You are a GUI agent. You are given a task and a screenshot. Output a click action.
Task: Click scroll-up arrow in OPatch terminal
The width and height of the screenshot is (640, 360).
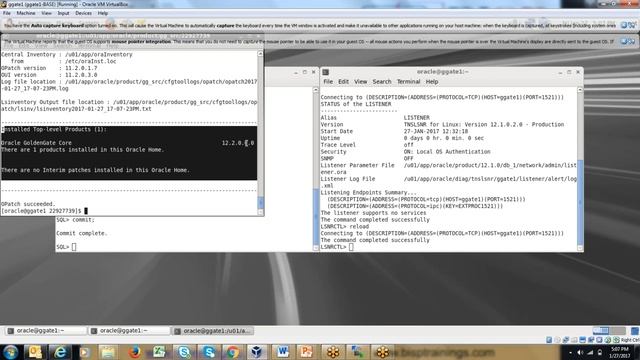(260, 54)
